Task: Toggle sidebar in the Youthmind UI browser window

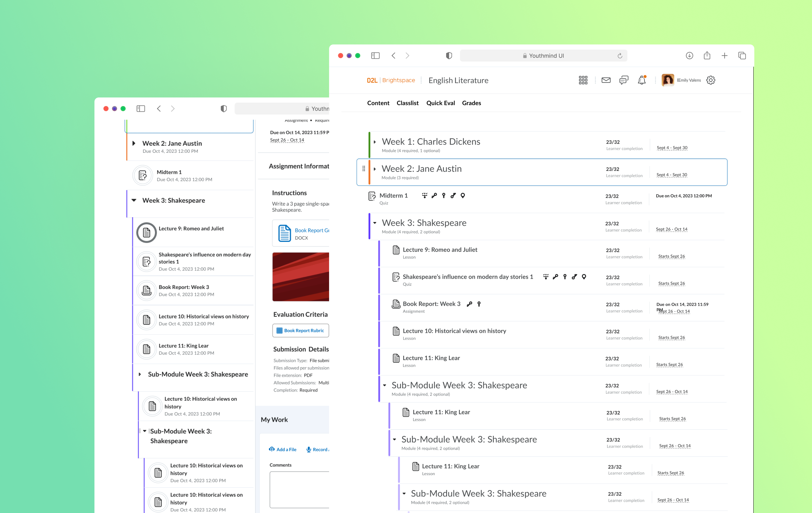Action: click(x=375, y=56)
